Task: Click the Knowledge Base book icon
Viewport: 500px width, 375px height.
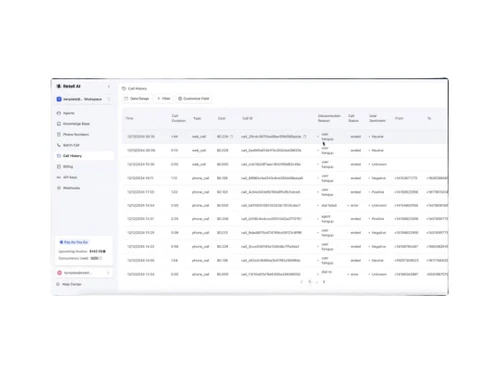Action: 59,124
